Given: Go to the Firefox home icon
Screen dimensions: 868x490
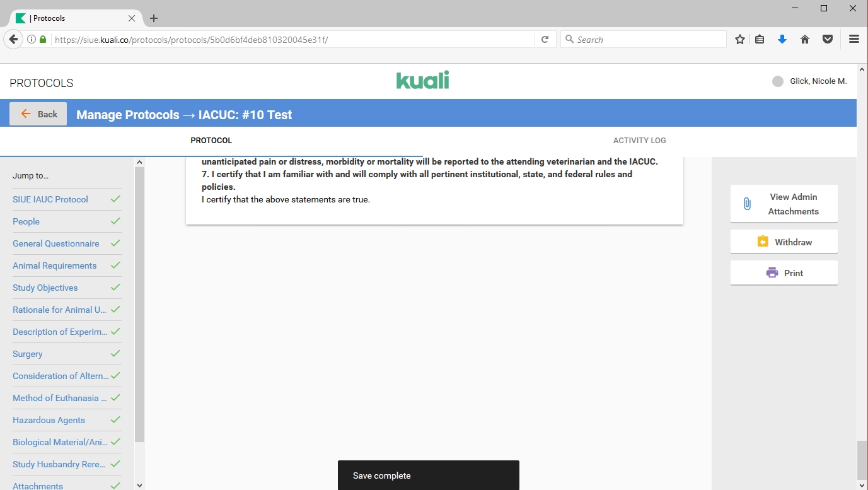Looking at the screenshot, I should tap(805, 39).
